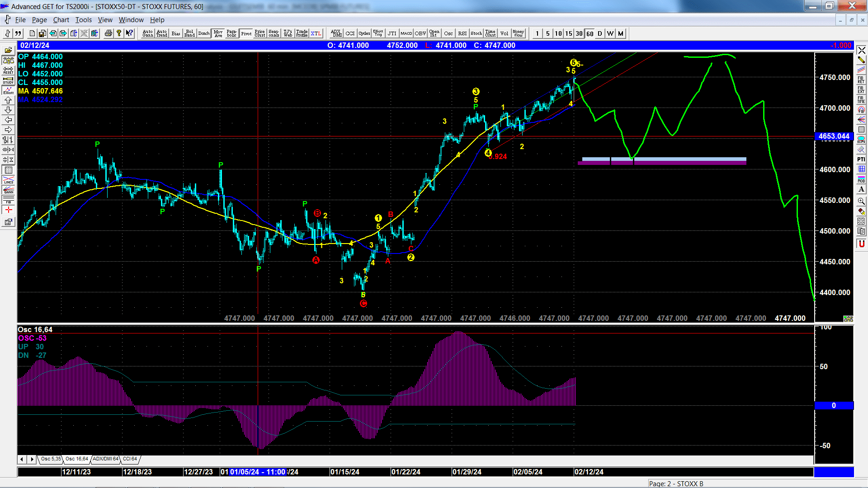The width and height of the screenshot is (868, 488).
Task: Click the TJ's Web button
Action: (288, 33)
